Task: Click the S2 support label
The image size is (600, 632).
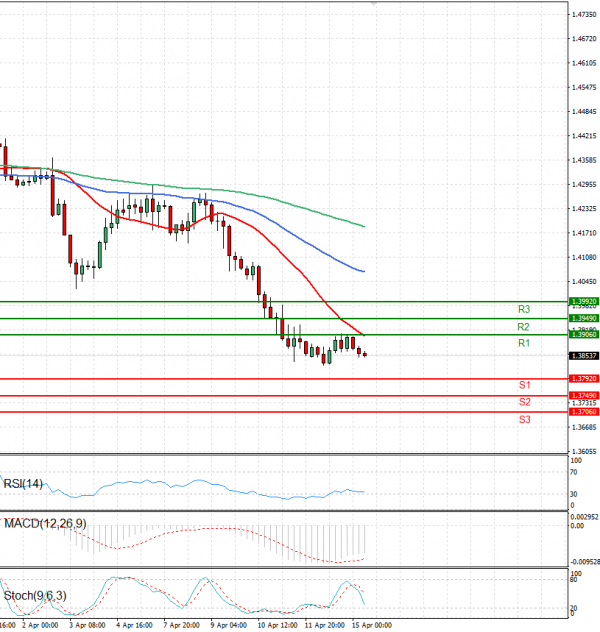Action: [x=524, y=402]
